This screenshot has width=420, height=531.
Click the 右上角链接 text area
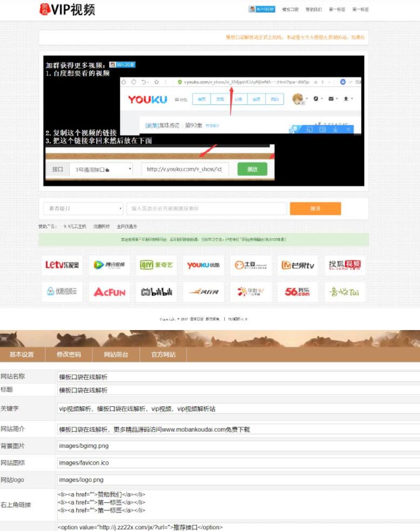pos(238,505)
